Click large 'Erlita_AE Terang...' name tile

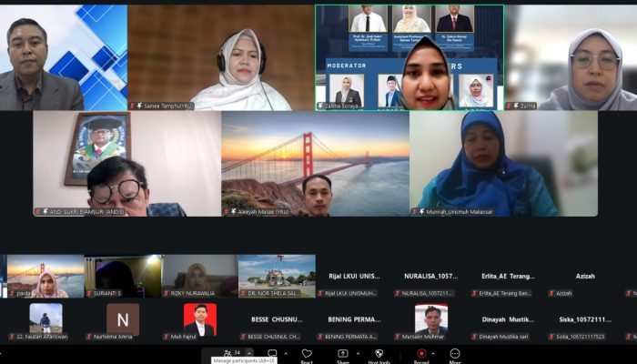(508, 277)
